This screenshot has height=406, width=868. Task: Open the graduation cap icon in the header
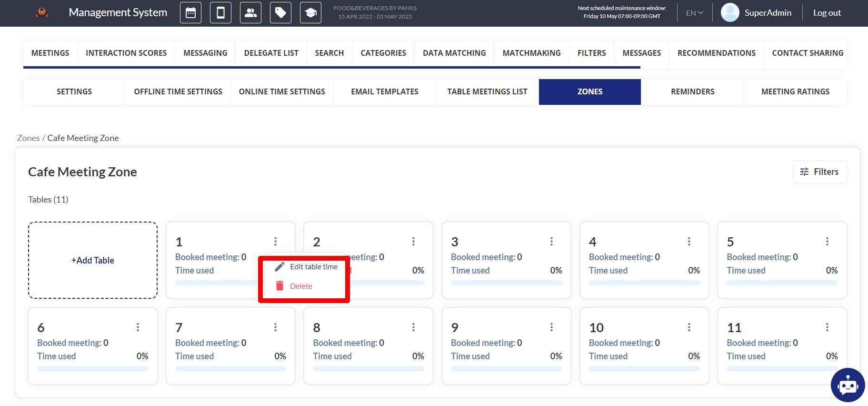click(x=310, y=13)
